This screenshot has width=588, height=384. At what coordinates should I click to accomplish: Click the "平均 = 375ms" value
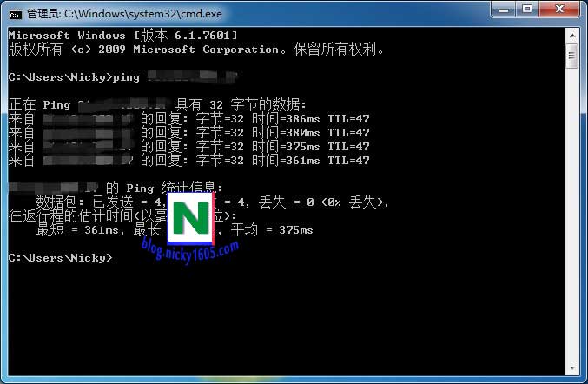pyautogui.click(x=272, y=230)
